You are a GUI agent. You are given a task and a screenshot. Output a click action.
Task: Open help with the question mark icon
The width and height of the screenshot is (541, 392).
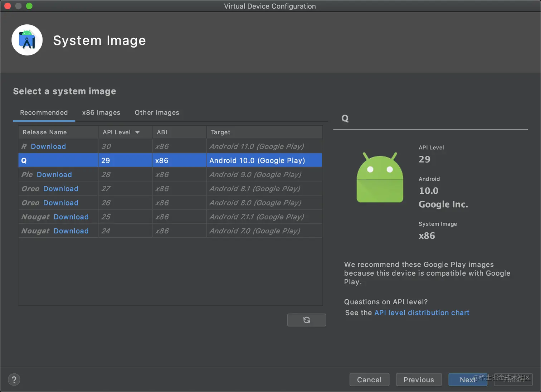coord(14,379)
